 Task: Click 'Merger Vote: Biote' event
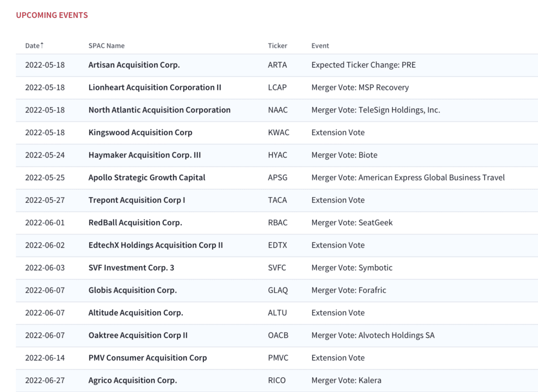(345, 155)
